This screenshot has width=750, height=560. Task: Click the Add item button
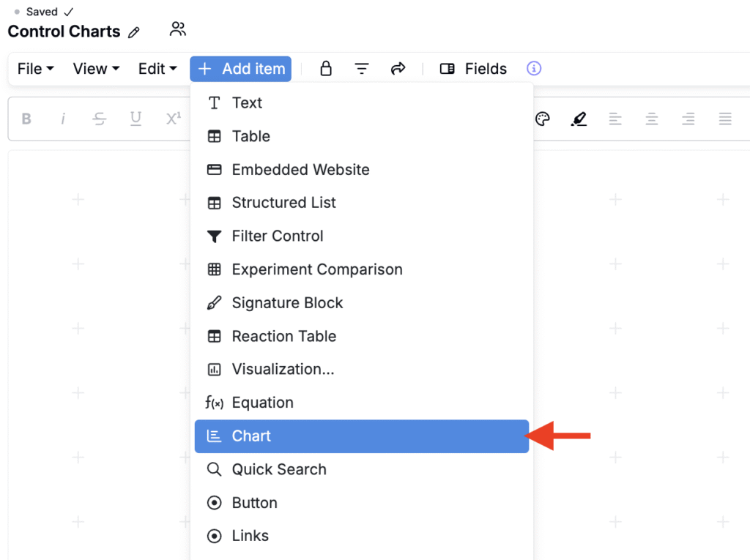click(240, 69)
